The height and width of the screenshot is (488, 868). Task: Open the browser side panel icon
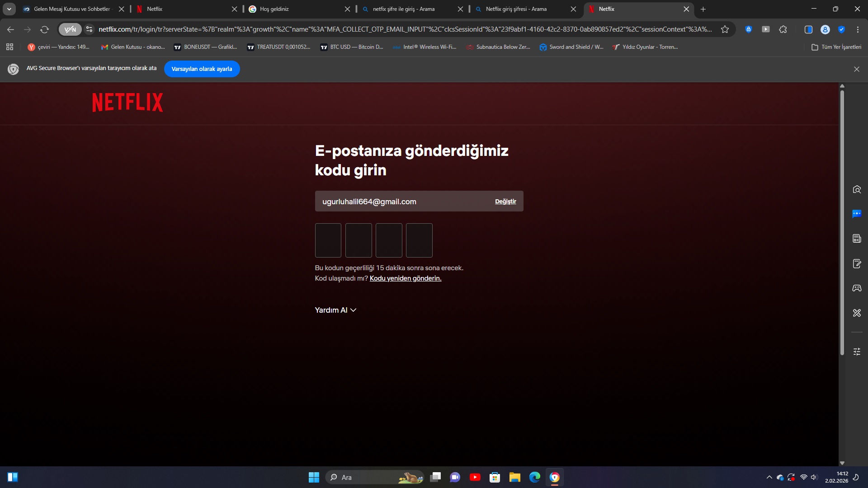808,29
